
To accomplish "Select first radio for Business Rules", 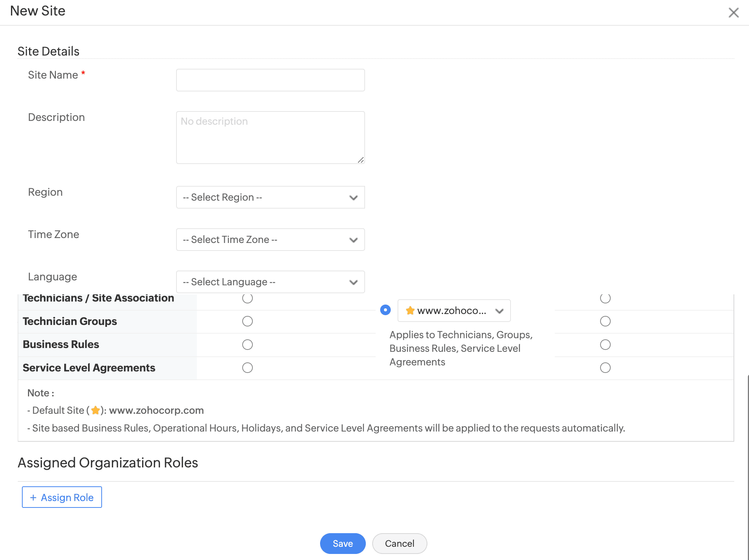I will coord(248,345).
